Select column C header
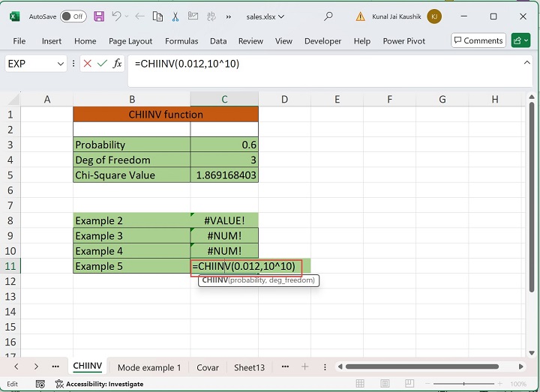Viewport: 540px width, 392px height. click(x=224, y=99)
